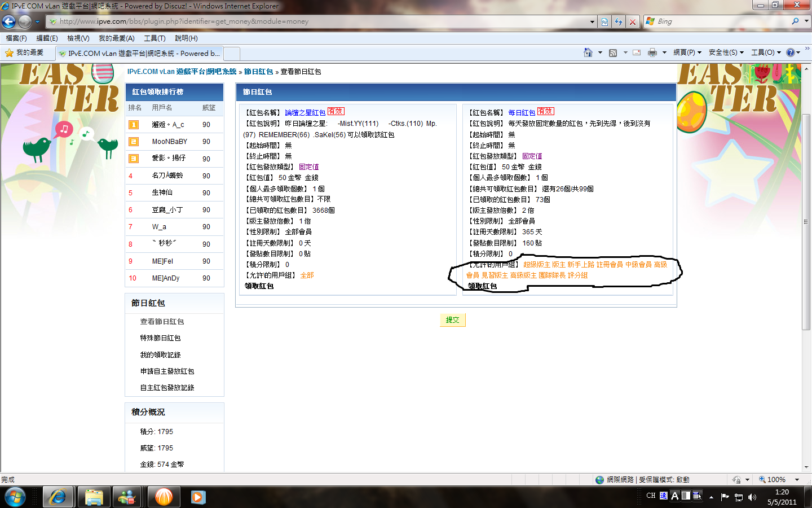This screenshot has width=812, height=508.
Task: Click the IPvE.COM vLan breadcrumb home link
Action: pyautogui.click(x=182, y=72)
